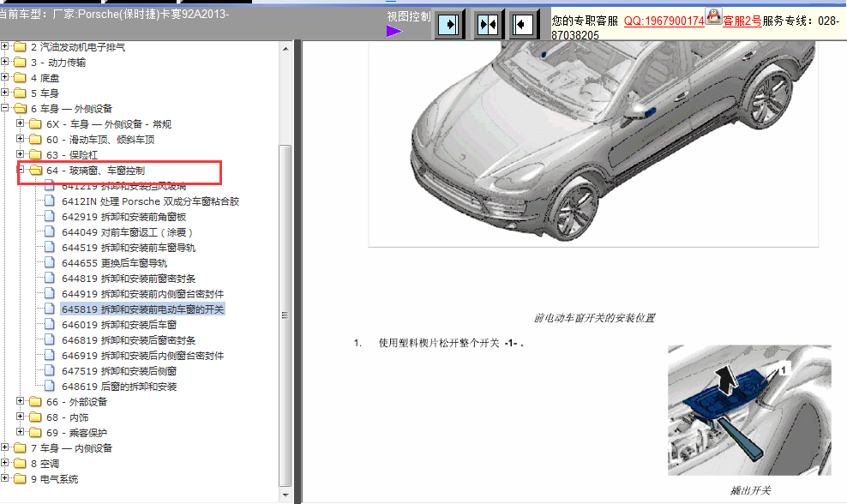Open 646819 拆卸和安装后窗密封条
The image size is (847, 504).
tap(129, 340)
